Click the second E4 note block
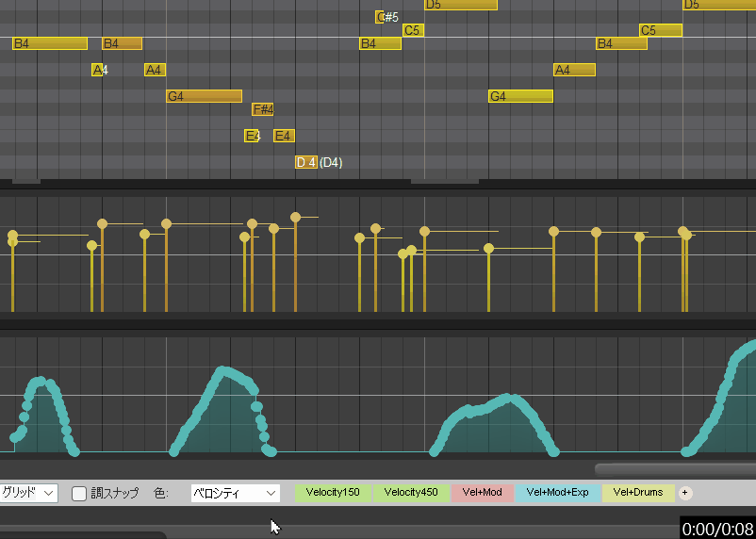The width and height of the screenshot is (756, 539). tap(284, 136)
